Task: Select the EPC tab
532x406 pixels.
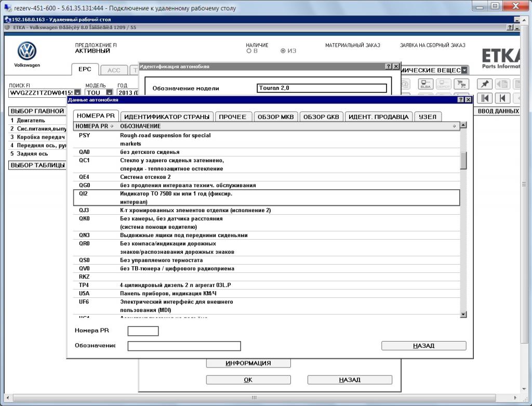Action: point(85,69)
